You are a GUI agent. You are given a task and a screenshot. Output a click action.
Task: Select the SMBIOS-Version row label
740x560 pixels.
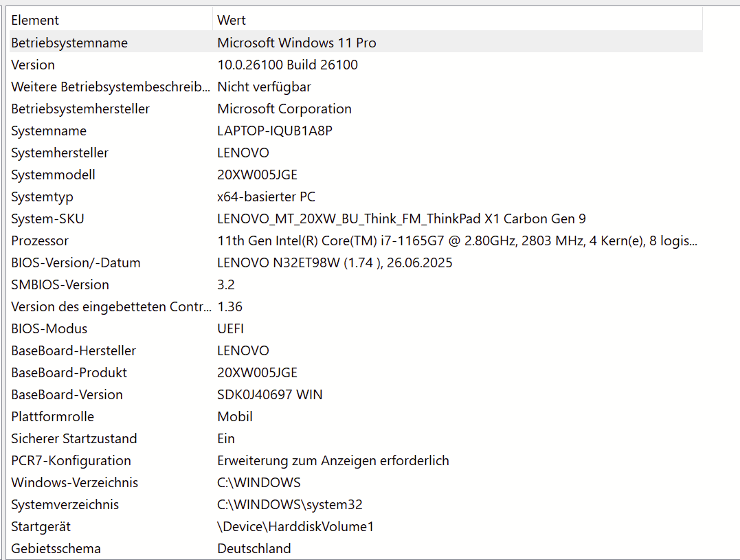(60, 285)
